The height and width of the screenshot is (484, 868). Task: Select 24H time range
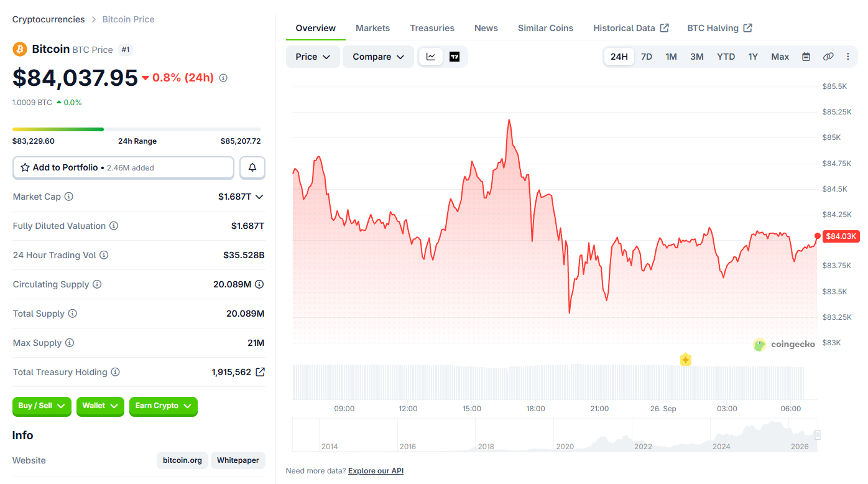[619, 57]
